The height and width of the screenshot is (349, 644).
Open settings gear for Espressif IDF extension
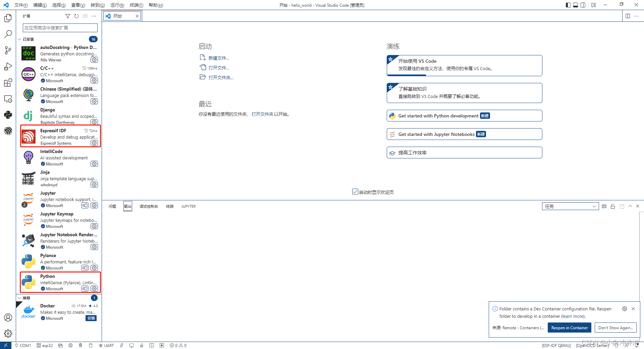click(95, 143)
